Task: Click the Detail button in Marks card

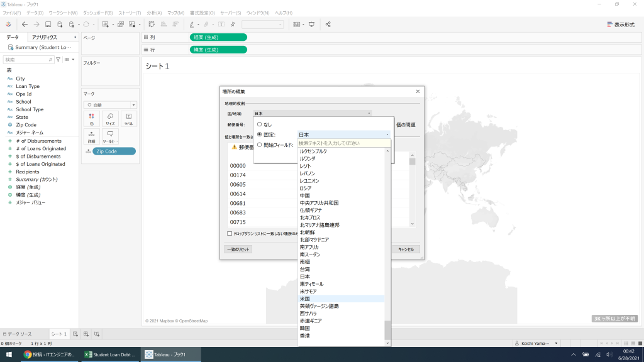Action: point(92,136)
